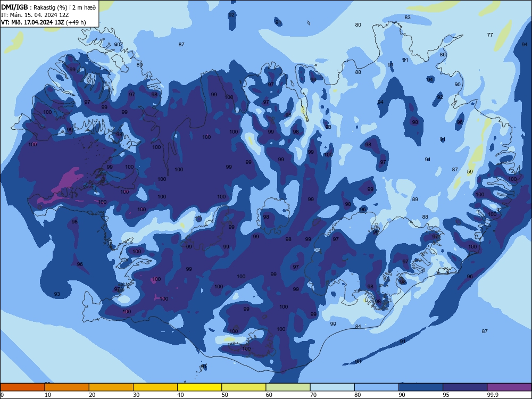Click the legend scale label 99.9
Image resolution: width=532 pixels, height=399 pixels.
coord(493,395)
